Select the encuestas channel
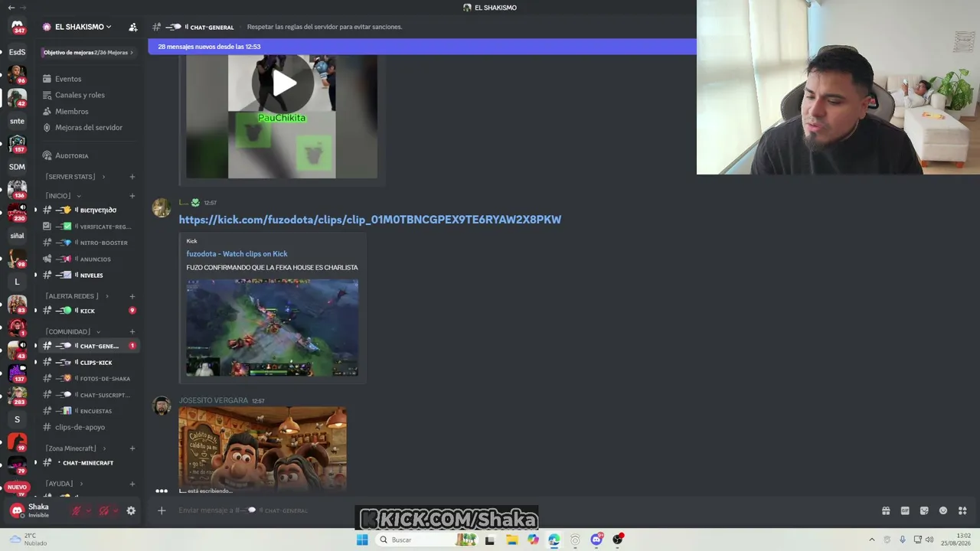This screenshot has width=980, height=551. point(90,411)
